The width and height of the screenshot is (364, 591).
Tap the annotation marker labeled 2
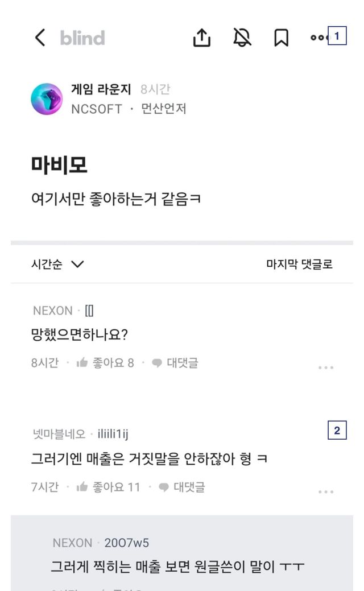coord(337,431)
